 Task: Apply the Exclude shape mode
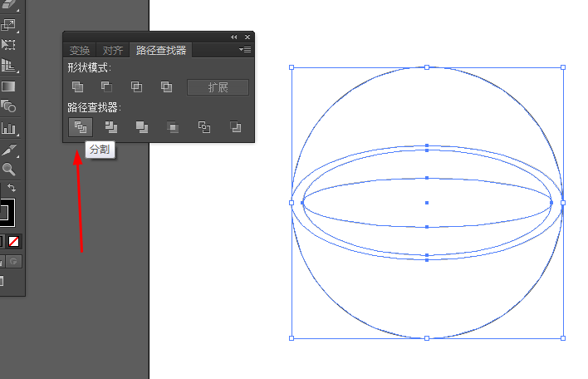click(x=166, y=86)
